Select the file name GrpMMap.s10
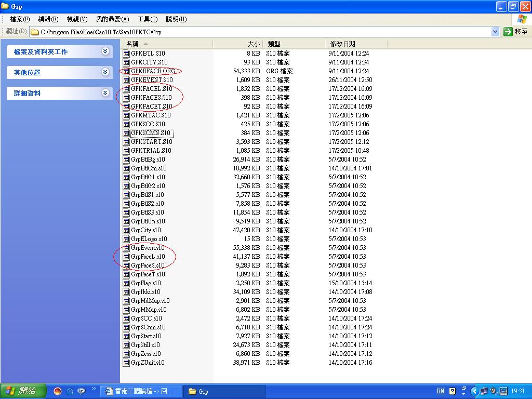 [x=149, y=310]
